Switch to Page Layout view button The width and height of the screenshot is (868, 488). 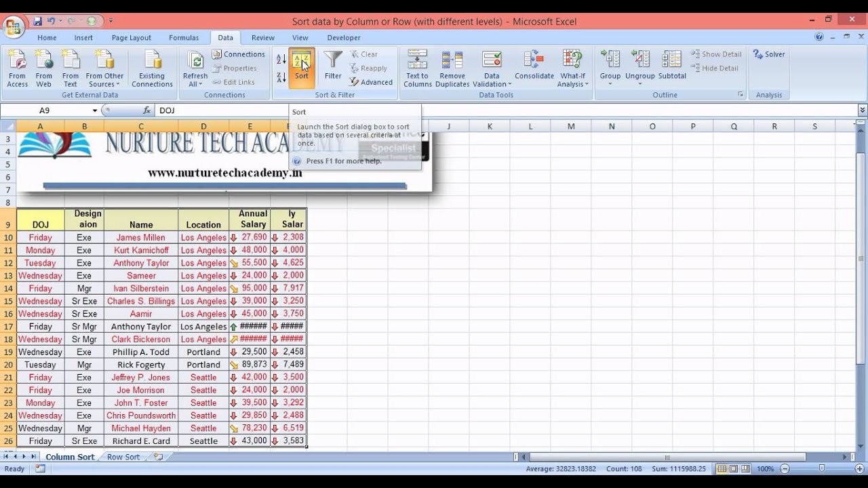(x=734, y=468)
